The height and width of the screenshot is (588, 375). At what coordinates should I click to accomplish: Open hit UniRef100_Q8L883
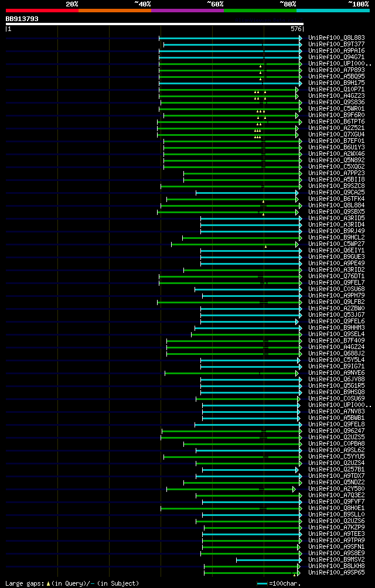(336, 38)
